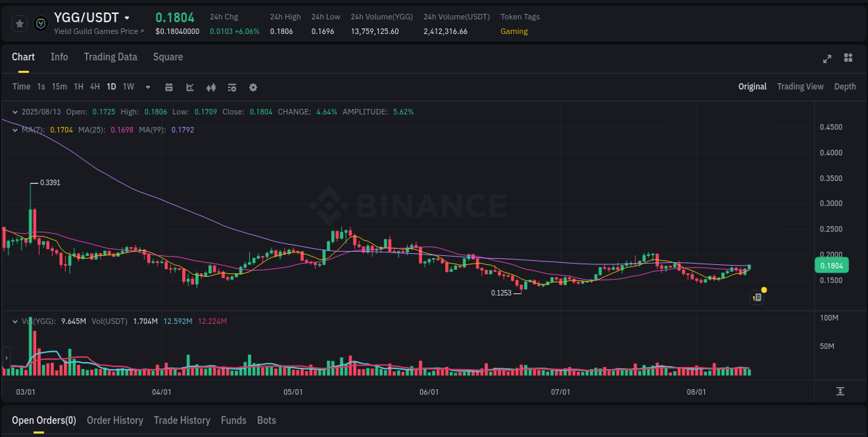Switch to the Trading Data tab

(110, 57)
